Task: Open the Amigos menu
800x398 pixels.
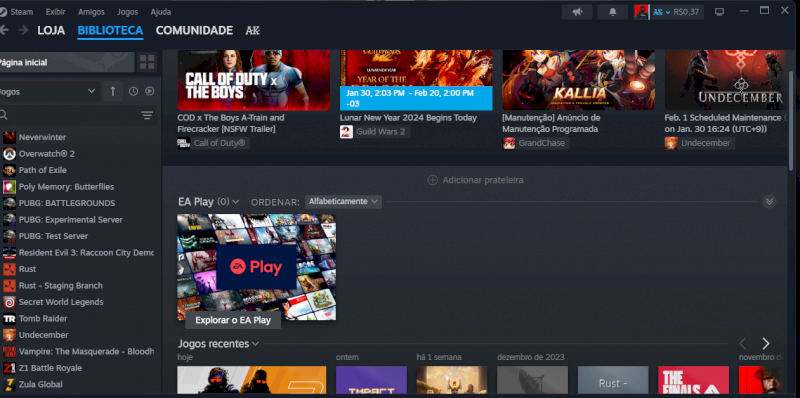Action: [x=91, y=12]
